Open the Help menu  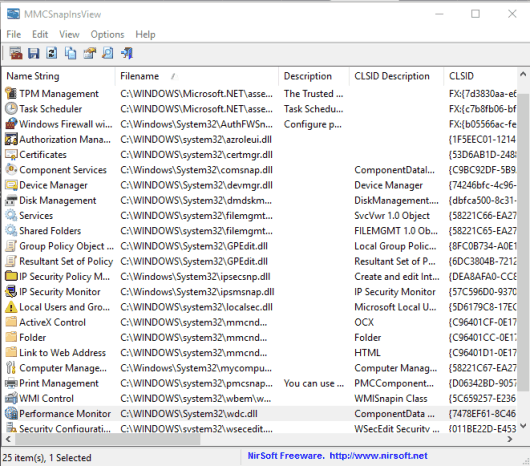pos(145,34)
